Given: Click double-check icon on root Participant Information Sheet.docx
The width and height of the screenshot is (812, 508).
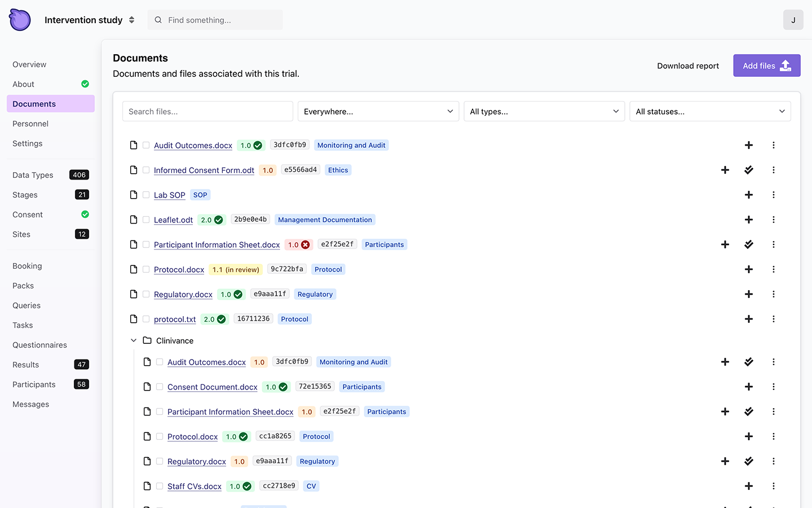Looking at the screenshot, I should 749,244.
